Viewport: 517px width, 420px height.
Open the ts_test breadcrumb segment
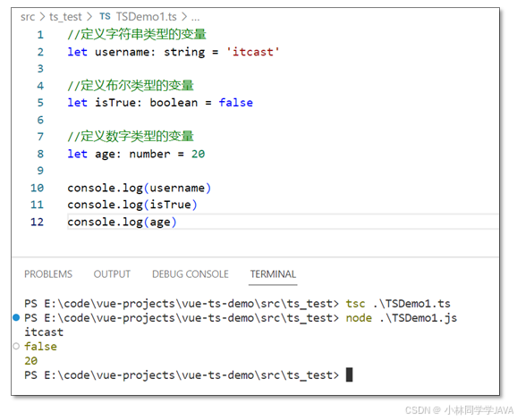pos(65,16)
